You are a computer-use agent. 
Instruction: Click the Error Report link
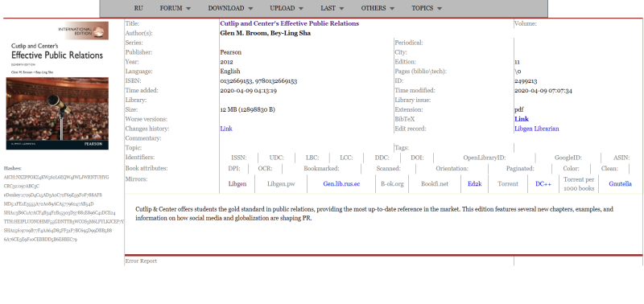coord(141,261)
